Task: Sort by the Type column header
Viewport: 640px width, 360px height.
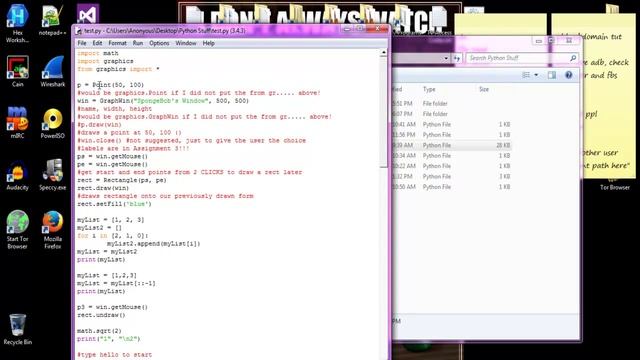Action: (x=429, y=89)
